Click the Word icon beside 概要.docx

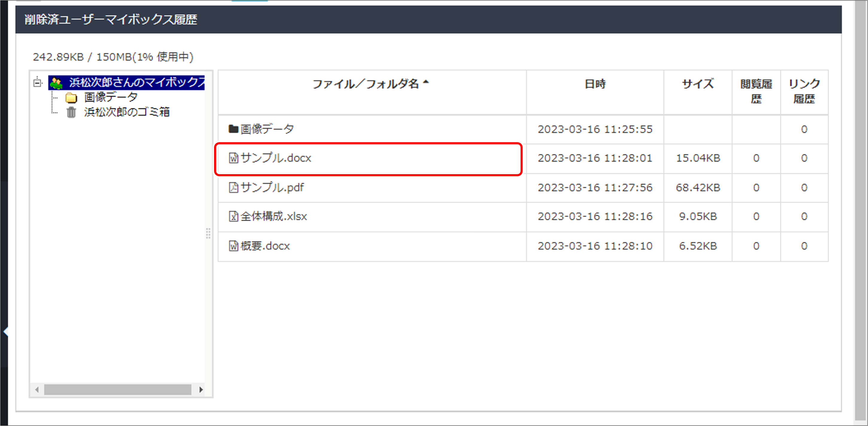[x=234, y=246]
